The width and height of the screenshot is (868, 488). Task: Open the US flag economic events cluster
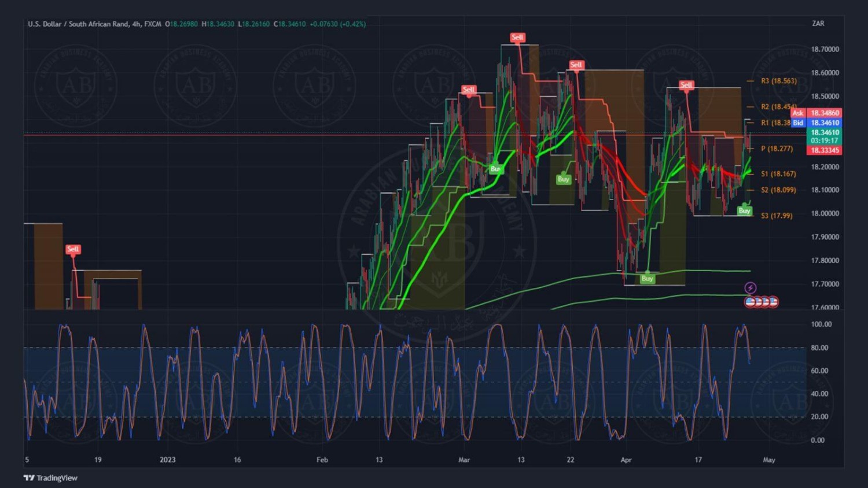pyautogui.click(x=762, y=302)
